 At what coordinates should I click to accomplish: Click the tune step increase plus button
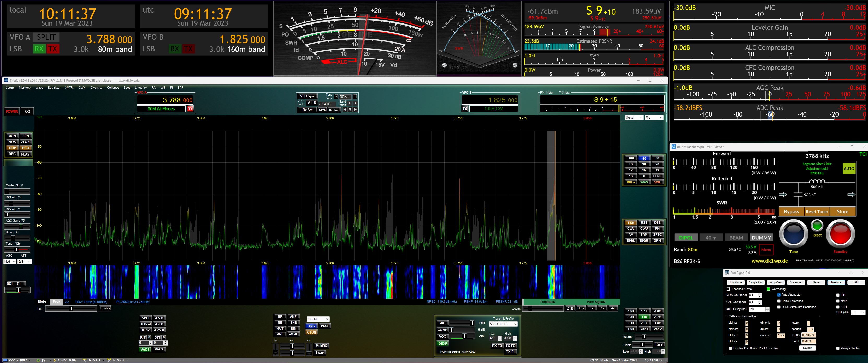coord(355,97)
